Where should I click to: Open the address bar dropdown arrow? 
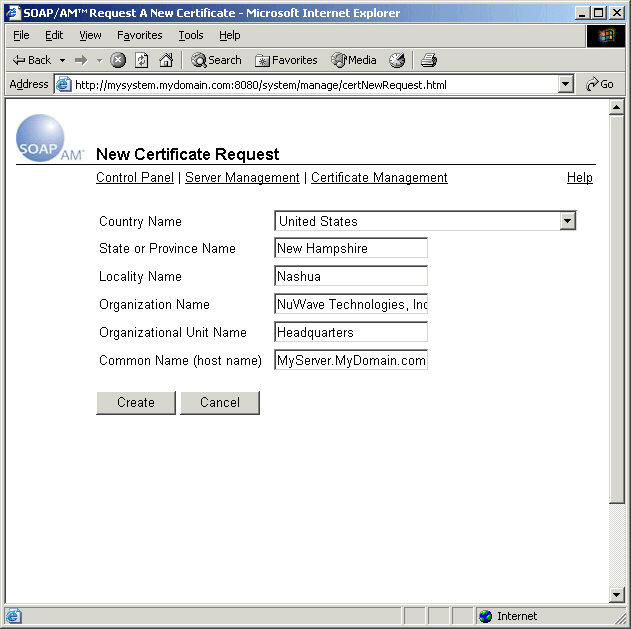tap(566, 85)
